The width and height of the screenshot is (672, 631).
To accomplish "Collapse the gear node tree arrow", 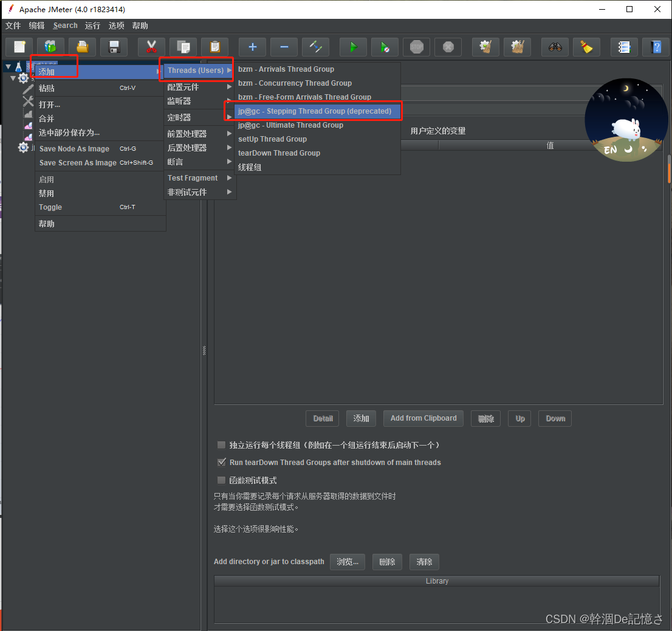I will click(x=13, y=78).
